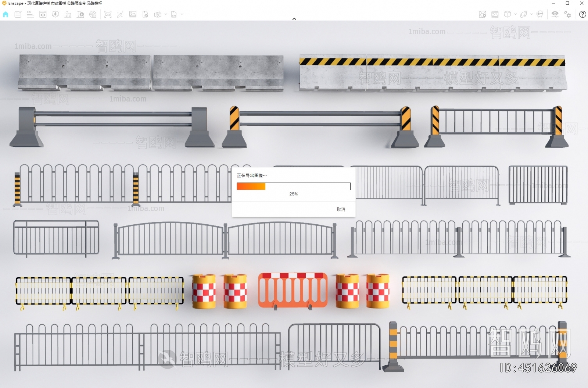
Task: Click the batch render image icon
Action: click(x=133, y=14)
